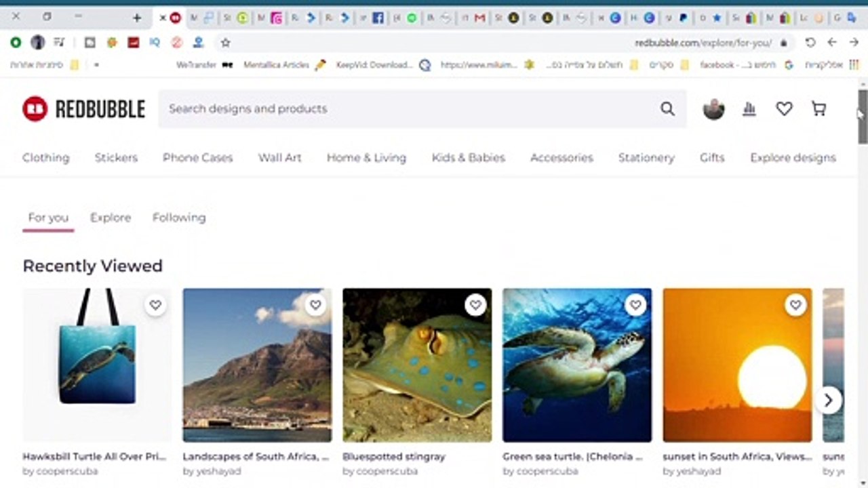
Task: Switch to the Facebook browser tab
Action: [378, 18]
